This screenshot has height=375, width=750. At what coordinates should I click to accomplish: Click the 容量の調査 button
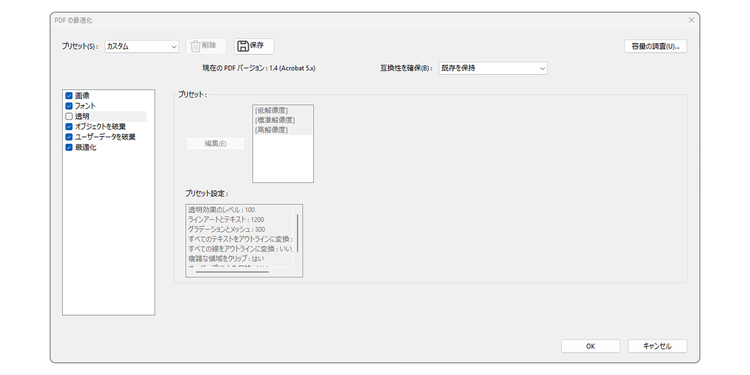click(x=655, y=46)
